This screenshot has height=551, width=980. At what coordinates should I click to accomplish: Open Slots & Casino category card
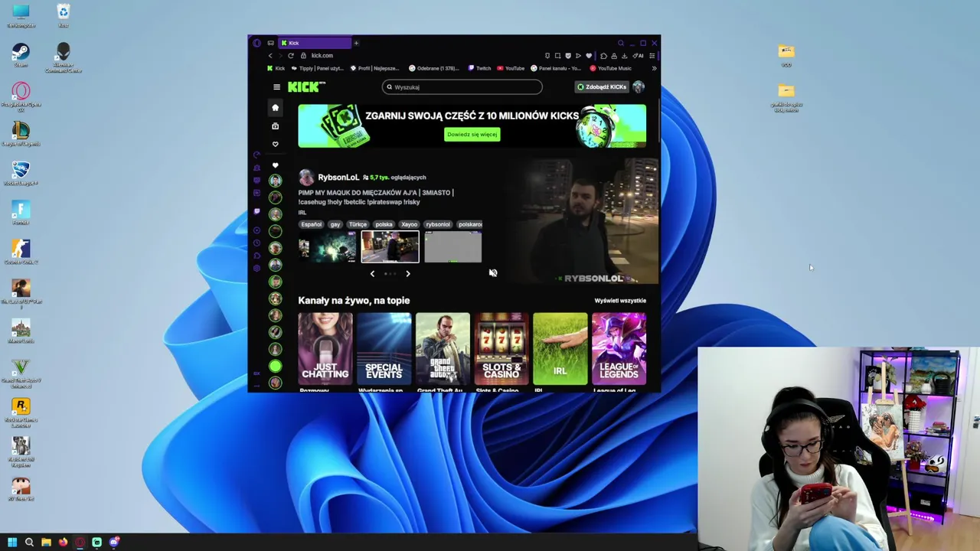[501, 349]
